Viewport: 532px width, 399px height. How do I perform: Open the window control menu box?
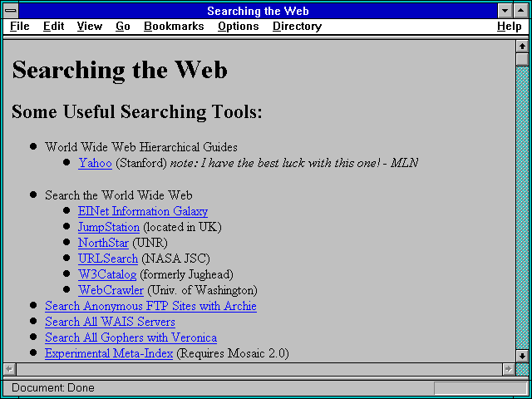pos(11,11)
